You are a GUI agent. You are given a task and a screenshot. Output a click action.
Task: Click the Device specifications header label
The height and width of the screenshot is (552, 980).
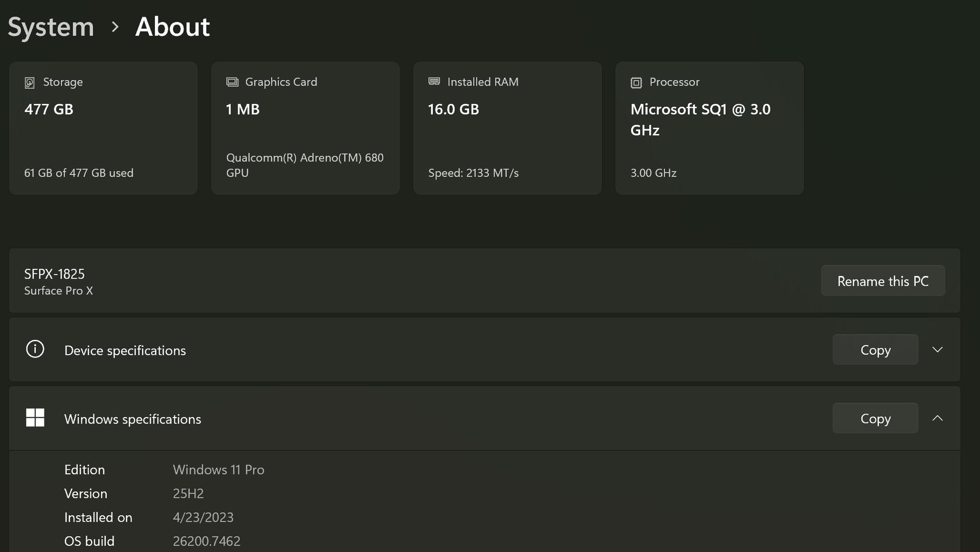pos(125,351)
